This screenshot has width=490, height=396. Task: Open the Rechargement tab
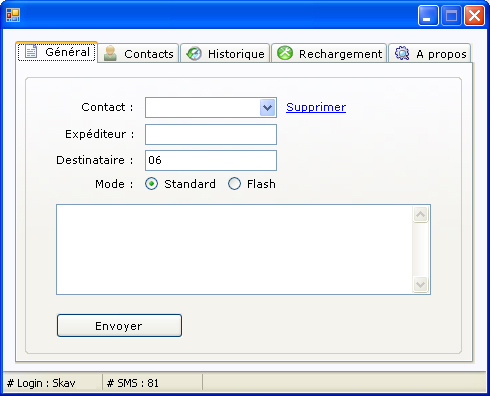329,53
